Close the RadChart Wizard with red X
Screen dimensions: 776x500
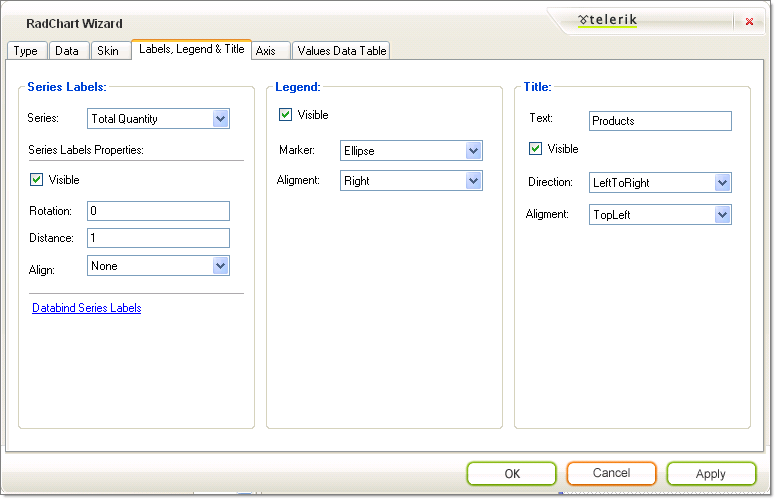tap(749, 21)
